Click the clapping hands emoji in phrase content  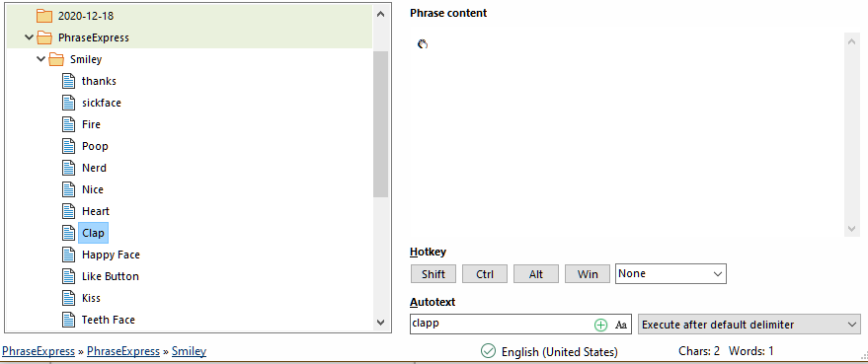(x=423, y=44)
